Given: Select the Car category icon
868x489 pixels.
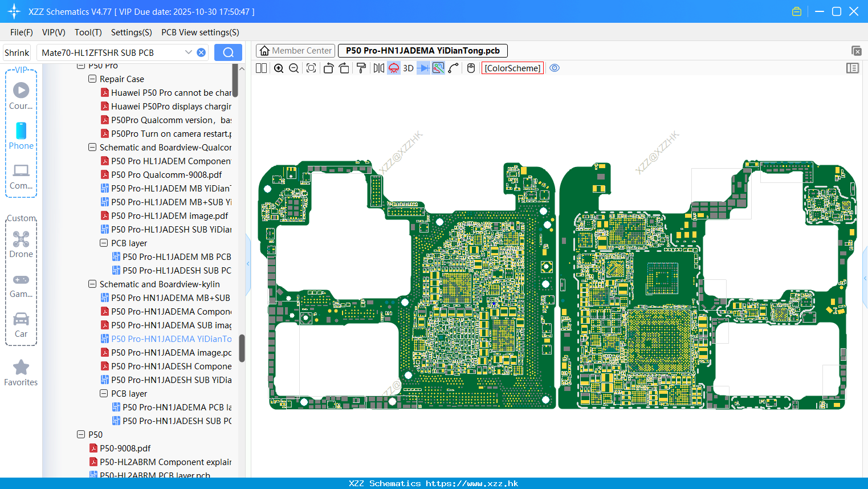Looking at the screenshot, I should [x=21, y=325].
